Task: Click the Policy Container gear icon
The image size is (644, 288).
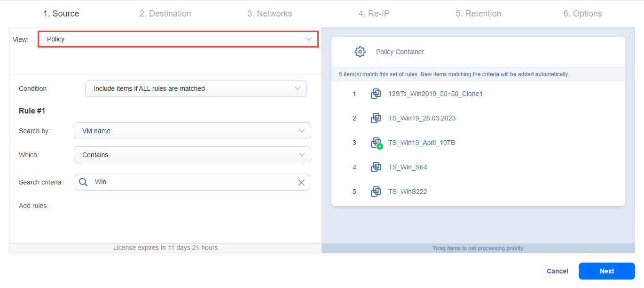Action: [360, 52]
